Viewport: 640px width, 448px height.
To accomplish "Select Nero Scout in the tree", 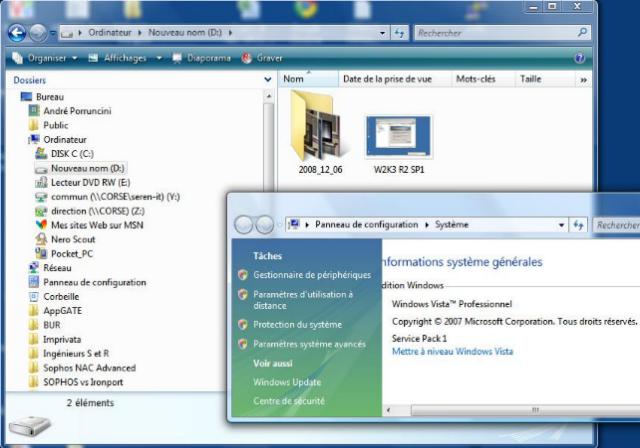I will pyautogui.click(x=65, y=240).
